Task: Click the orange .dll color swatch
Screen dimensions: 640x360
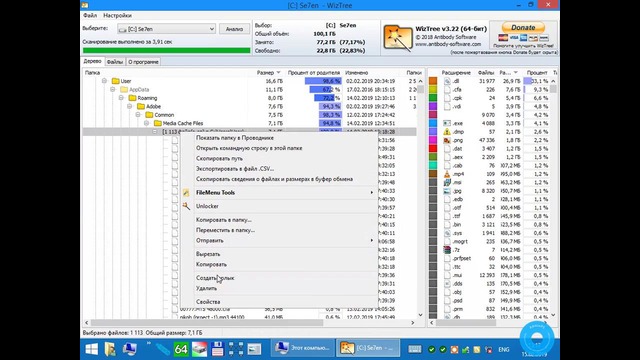Action: [x=433, y=81]
